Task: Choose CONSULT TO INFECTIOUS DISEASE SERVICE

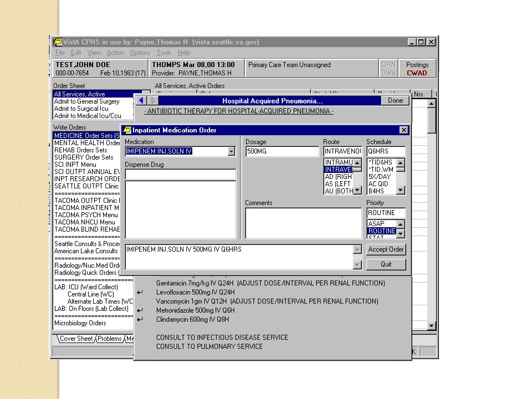Action: coord(222,337)
